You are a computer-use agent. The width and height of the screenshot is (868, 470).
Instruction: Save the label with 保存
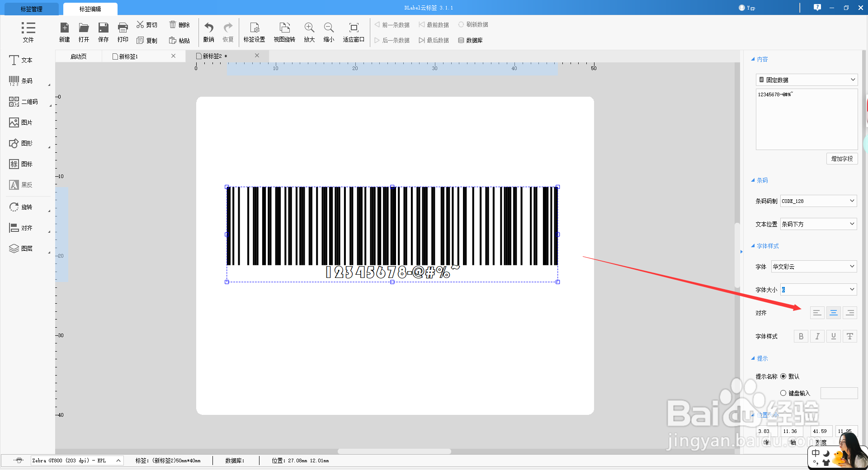coord(104,33)
